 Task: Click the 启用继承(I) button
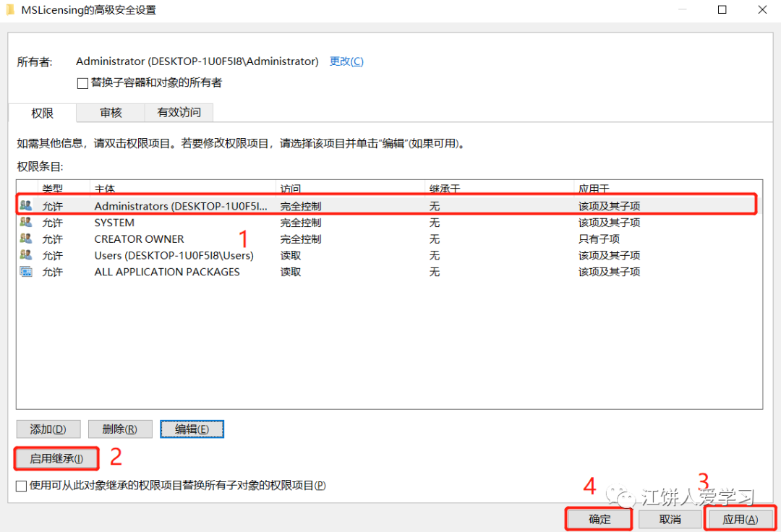(56, 458)
